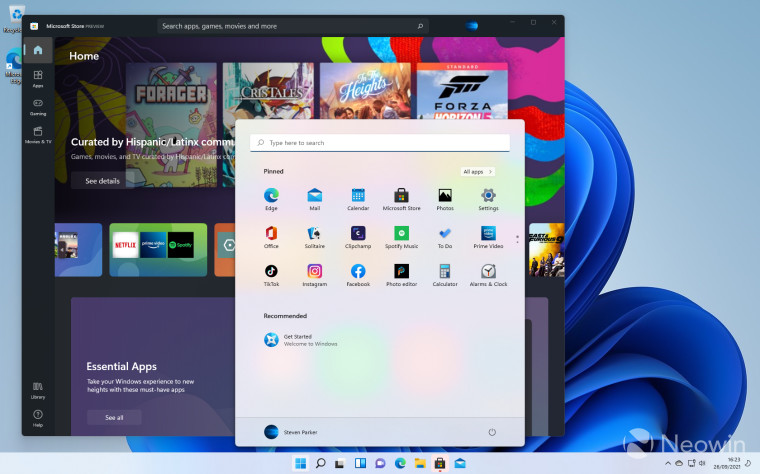The image size is (760, 474).
Task: Open Settings from pinned apps
Action: [488, 199]
